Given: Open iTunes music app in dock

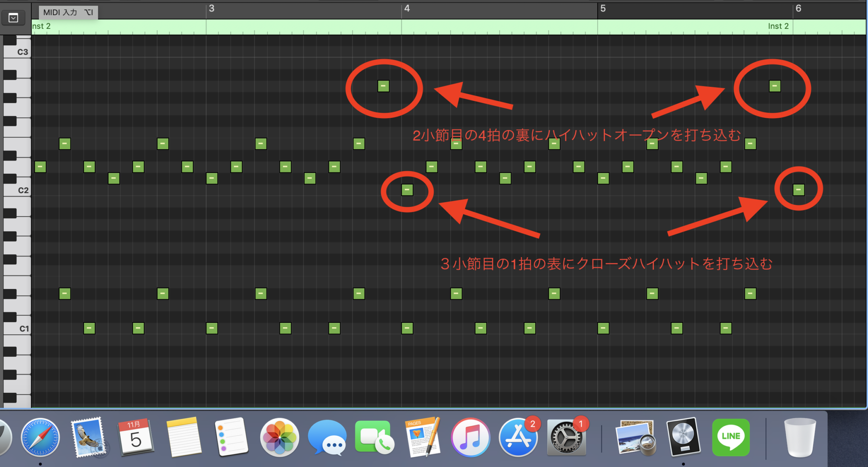Looking at the screenshot, I should tap(470, 437).
